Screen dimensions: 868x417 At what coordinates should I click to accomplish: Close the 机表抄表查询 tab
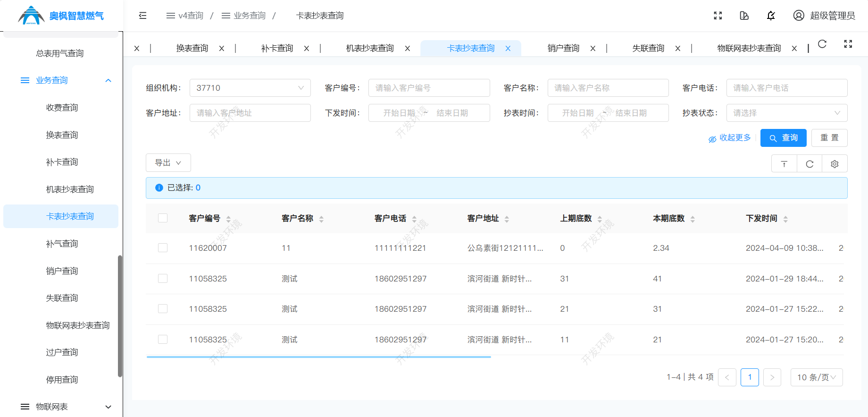[x=408, y=48]
